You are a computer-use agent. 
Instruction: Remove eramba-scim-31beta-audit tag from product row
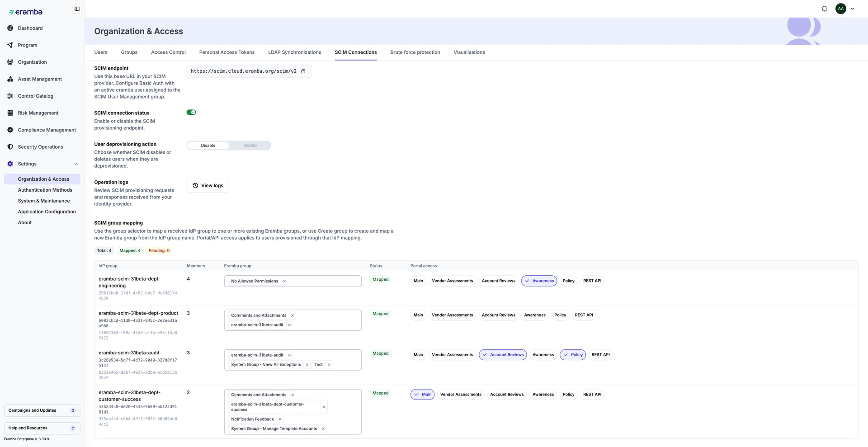point(289,325)
